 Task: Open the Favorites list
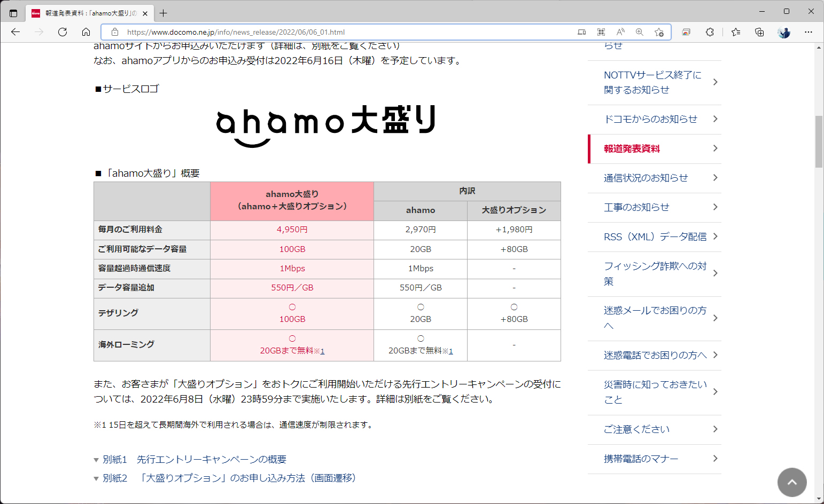(x=735, y=32)
